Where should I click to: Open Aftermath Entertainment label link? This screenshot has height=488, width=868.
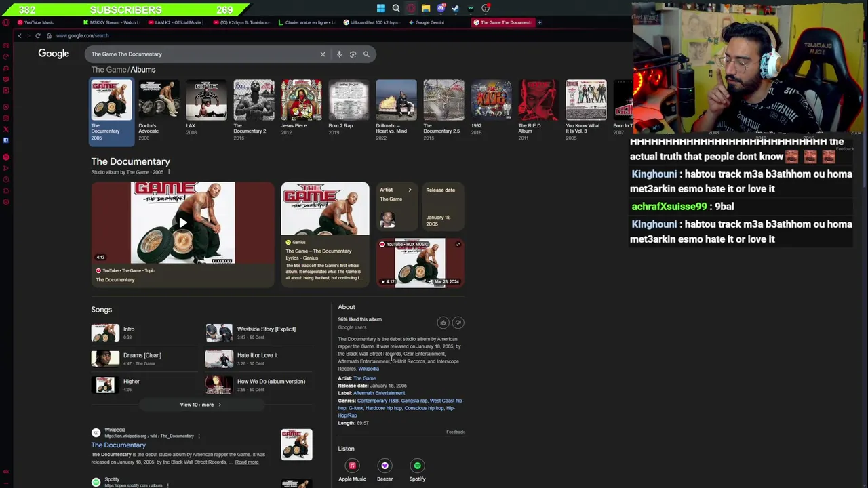tap(379, 393)
